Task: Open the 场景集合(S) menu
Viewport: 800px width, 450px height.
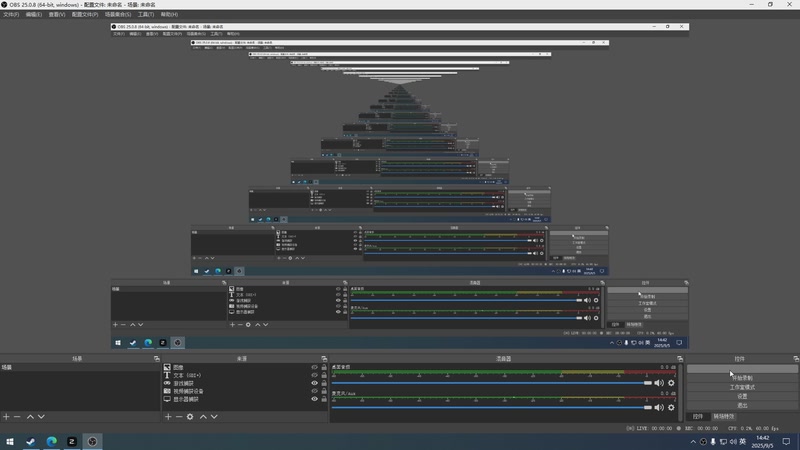Action: (x=118, y=14)
